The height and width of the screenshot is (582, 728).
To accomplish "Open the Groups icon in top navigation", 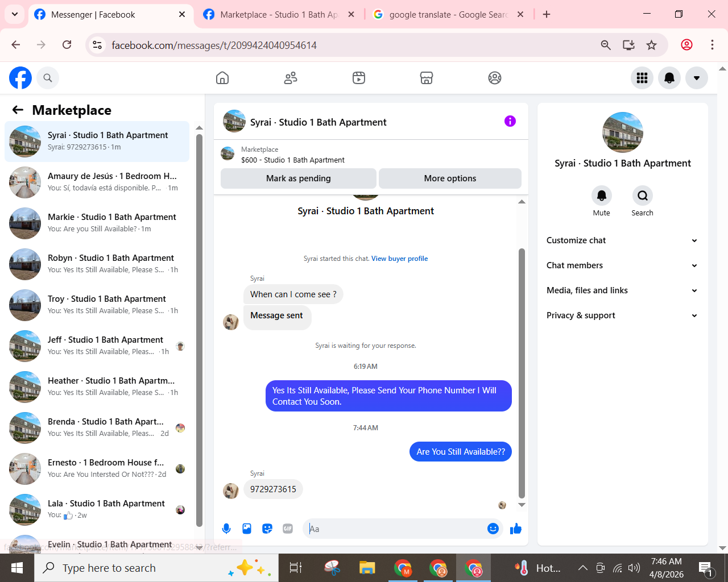I will 495,78.
